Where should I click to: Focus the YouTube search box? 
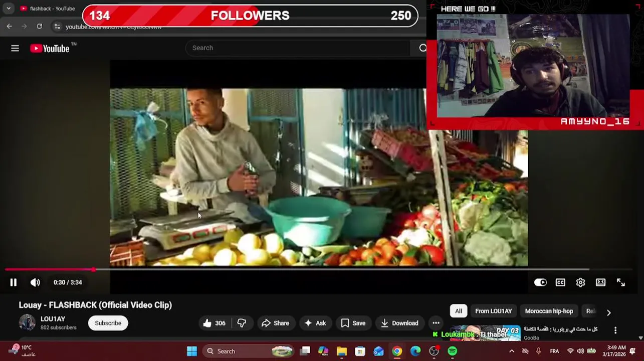[298, 48]
